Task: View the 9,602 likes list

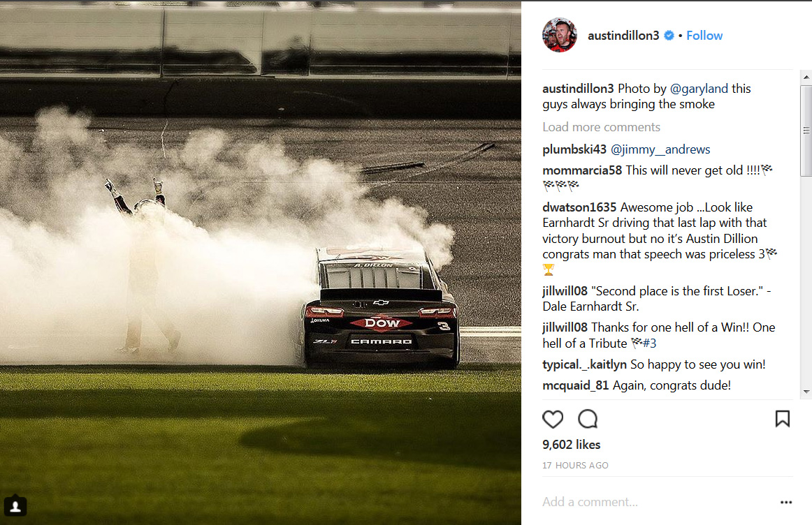Action: pyautogui.click(x=571, y=445)
